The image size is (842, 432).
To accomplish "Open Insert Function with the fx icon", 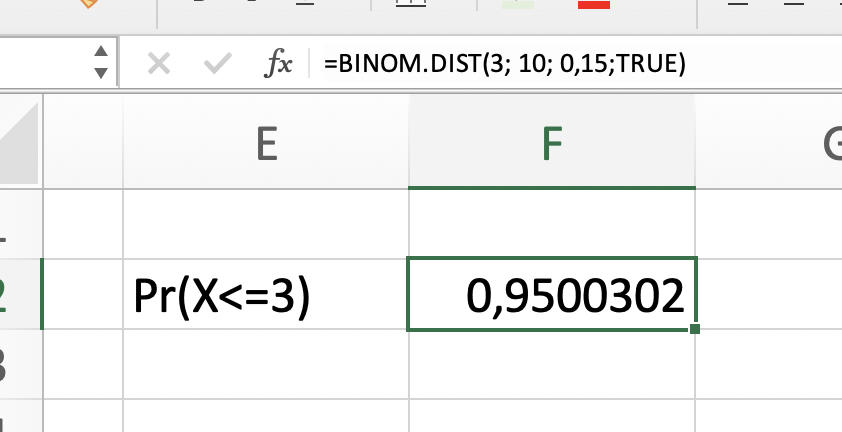I will point(278,64).
